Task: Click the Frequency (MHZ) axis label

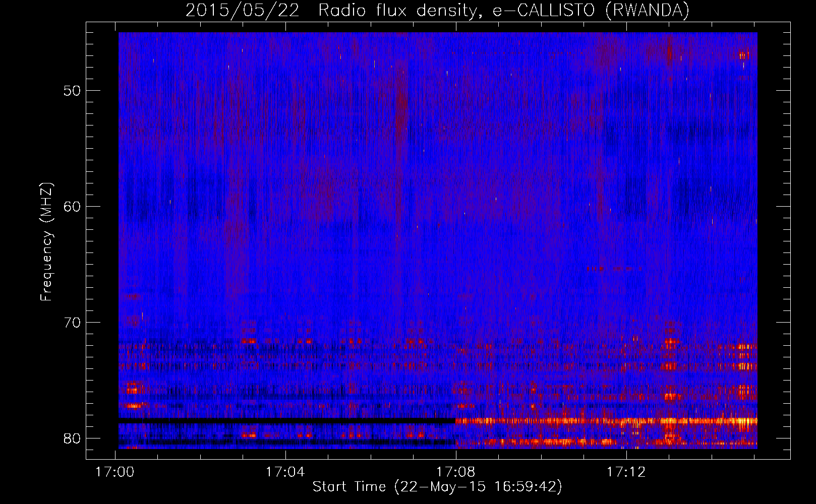Action: pyautogui.click(x=46, y=242)
